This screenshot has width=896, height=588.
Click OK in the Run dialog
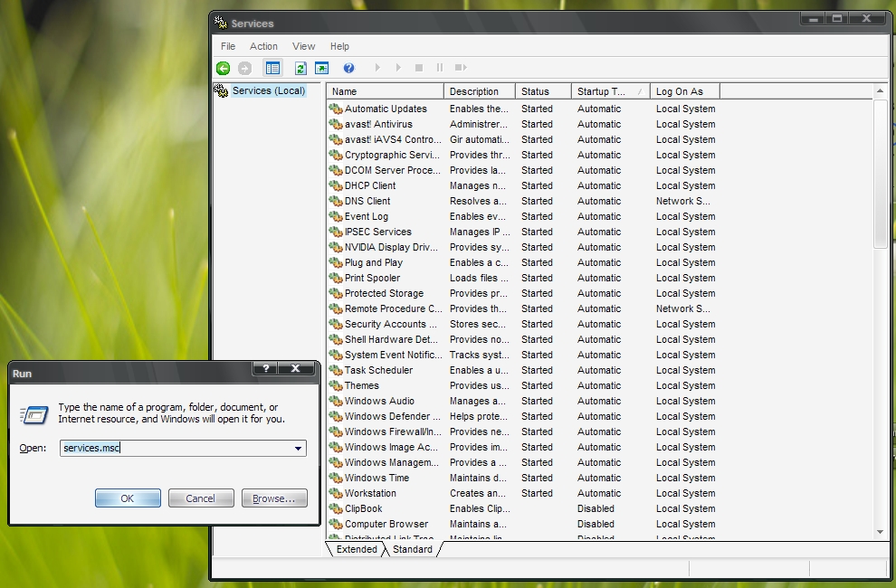point(128,498)
